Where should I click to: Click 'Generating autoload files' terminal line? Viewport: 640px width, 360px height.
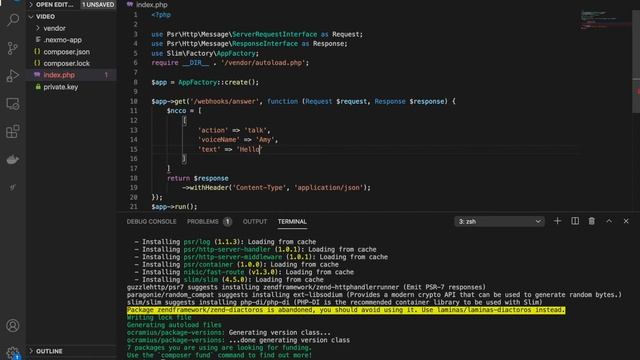(x=174, y=325)
